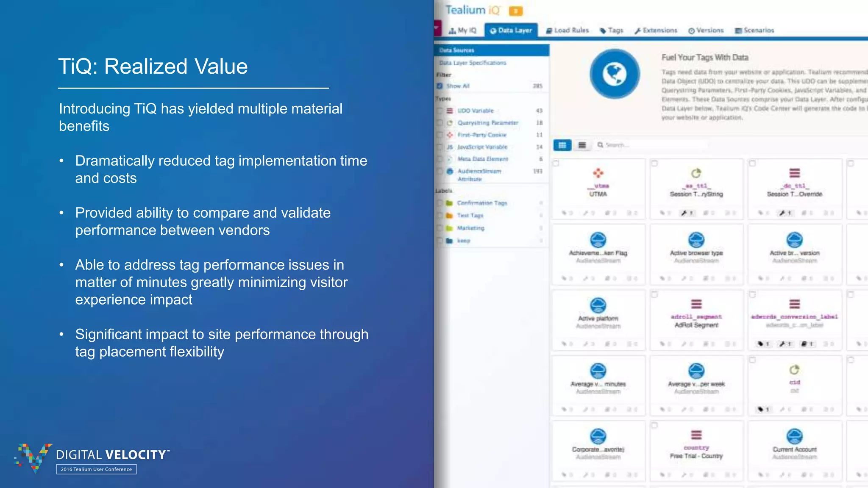Select checkbox on Session T...ryString tile
This screenshot has height=488, width=868.
654,164
